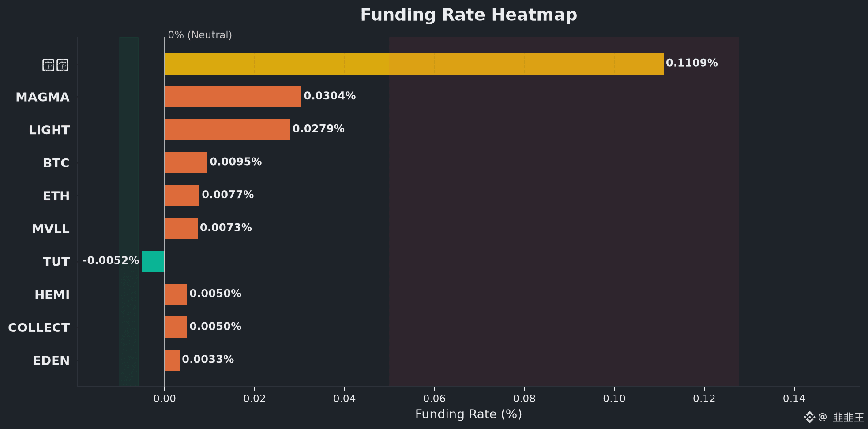Select the orange LIGHT bar
868x429 pixels.
pos(228,129)
